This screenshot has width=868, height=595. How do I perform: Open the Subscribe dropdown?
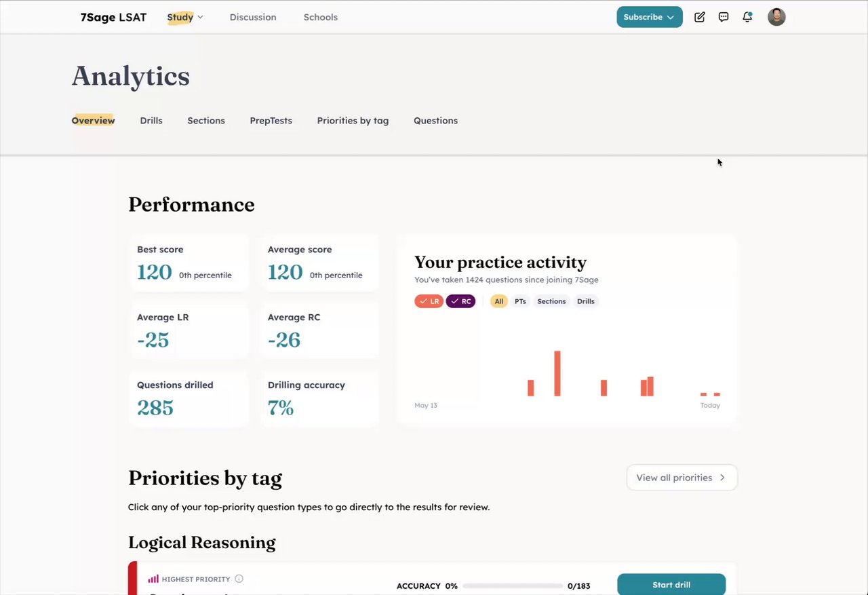pyautogui.click(x=649, y=17)
